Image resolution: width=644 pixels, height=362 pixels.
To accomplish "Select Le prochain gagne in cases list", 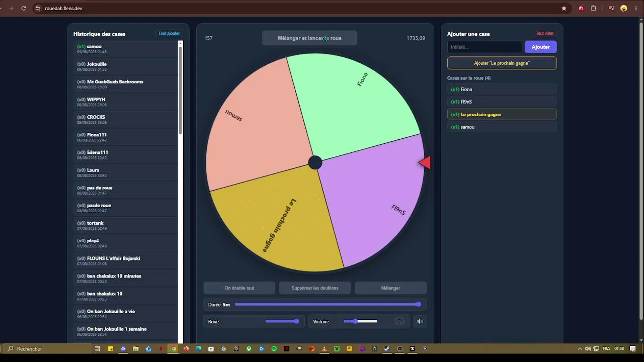I will [x=502, y=114].
